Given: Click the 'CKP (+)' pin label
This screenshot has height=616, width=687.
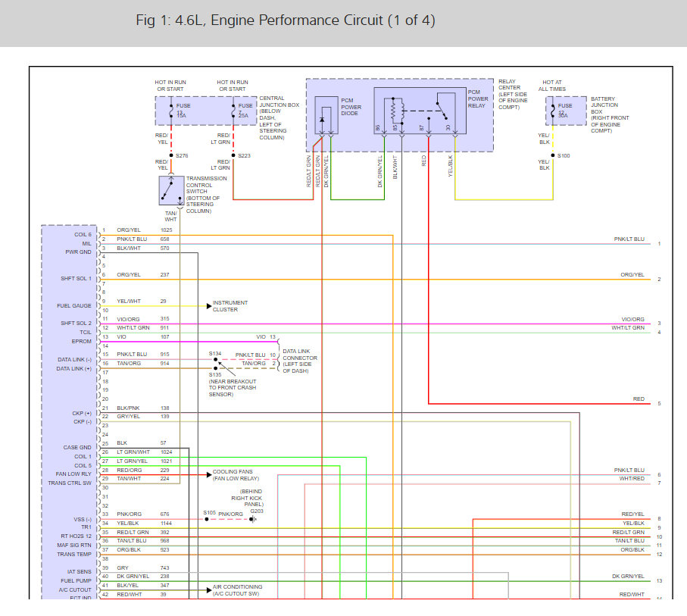Looking at the screenshot, I should coord(82,414).
